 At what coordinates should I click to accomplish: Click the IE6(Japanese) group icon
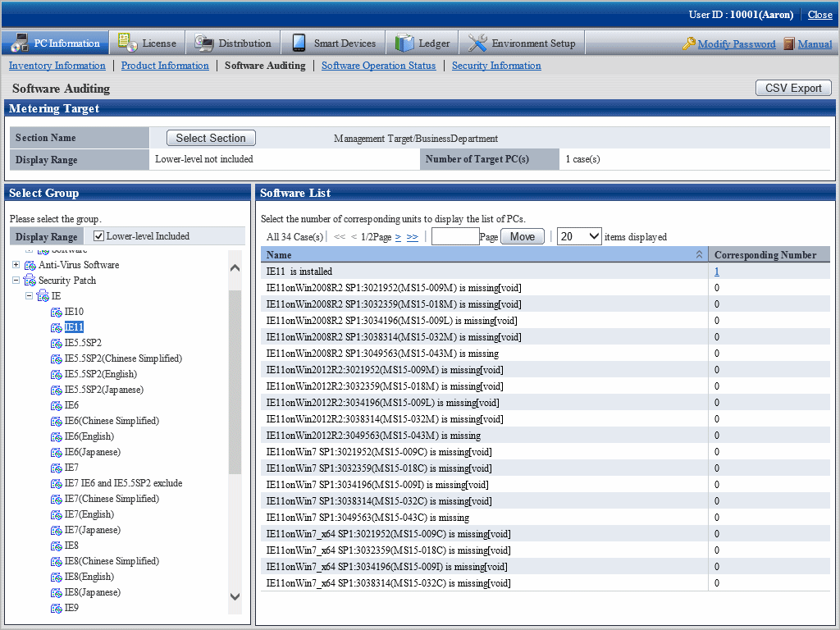click(57, 452)
